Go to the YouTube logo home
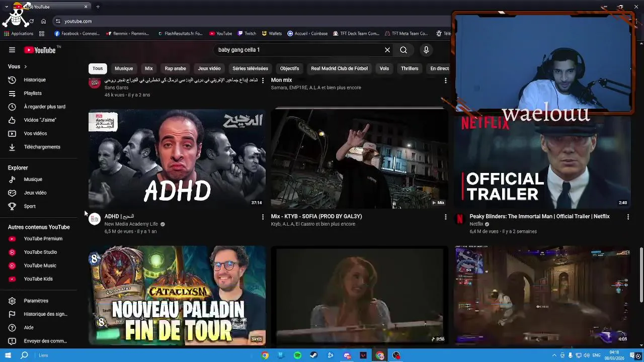Screen dimensions: 644x362 (40, 50)
